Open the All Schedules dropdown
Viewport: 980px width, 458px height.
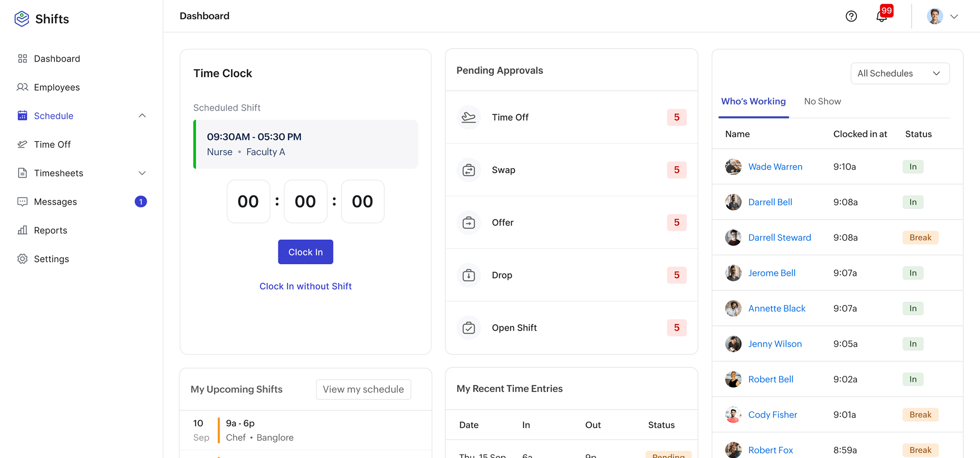pyautogui.click(x=900, y=73)
